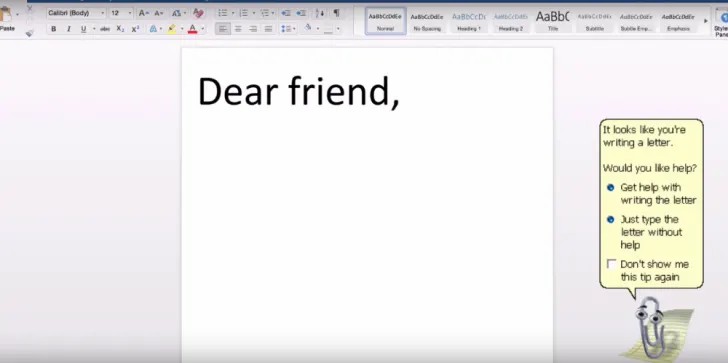Click the 'Dear friend,' text in document
This screenshot has height=363, width=728.
pos(299,92)
